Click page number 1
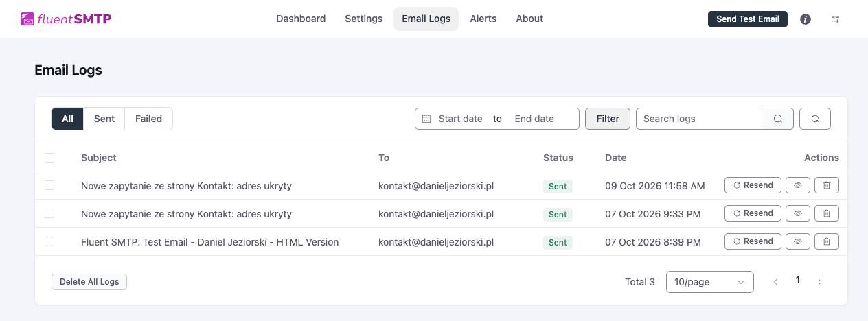 click(x=798, y=281)
